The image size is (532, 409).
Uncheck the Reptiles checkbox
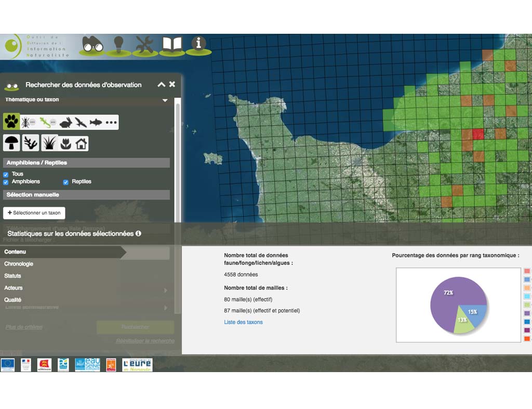[66, 182]
